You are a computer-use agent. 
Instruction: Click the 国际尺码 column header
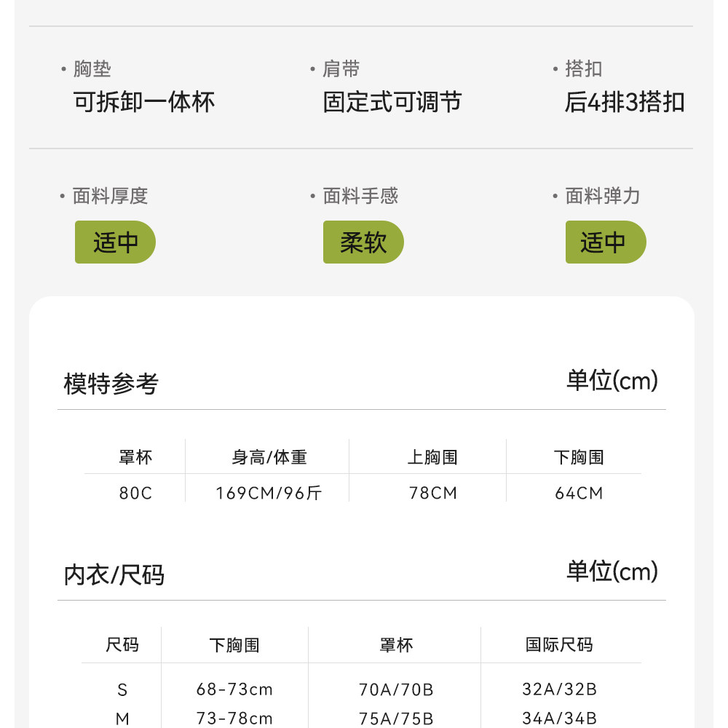pyautogui.click(x=559, y=645)
